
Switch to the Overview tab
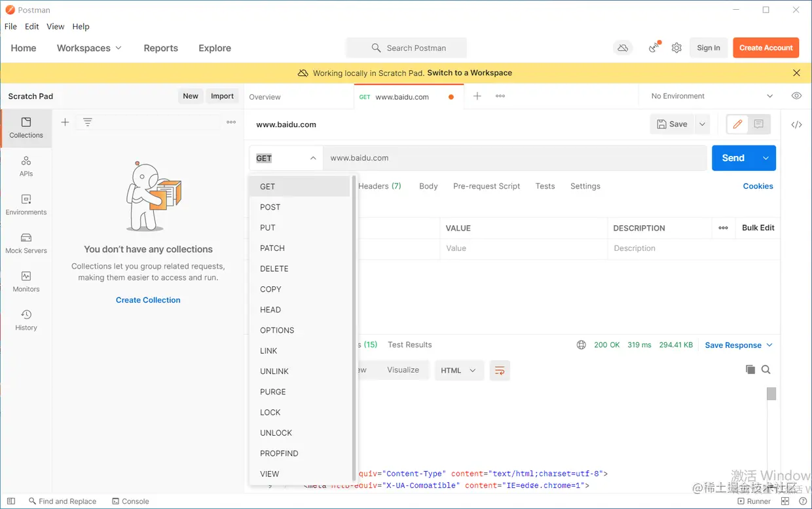click(265, 97)
